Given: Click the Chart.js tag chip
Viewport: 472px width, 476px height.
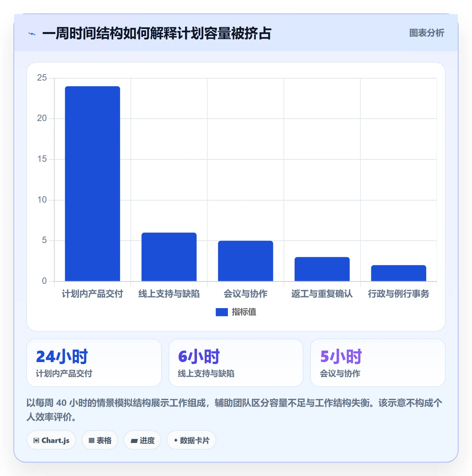Looking at the screenshot, I should tap(51, 440).
